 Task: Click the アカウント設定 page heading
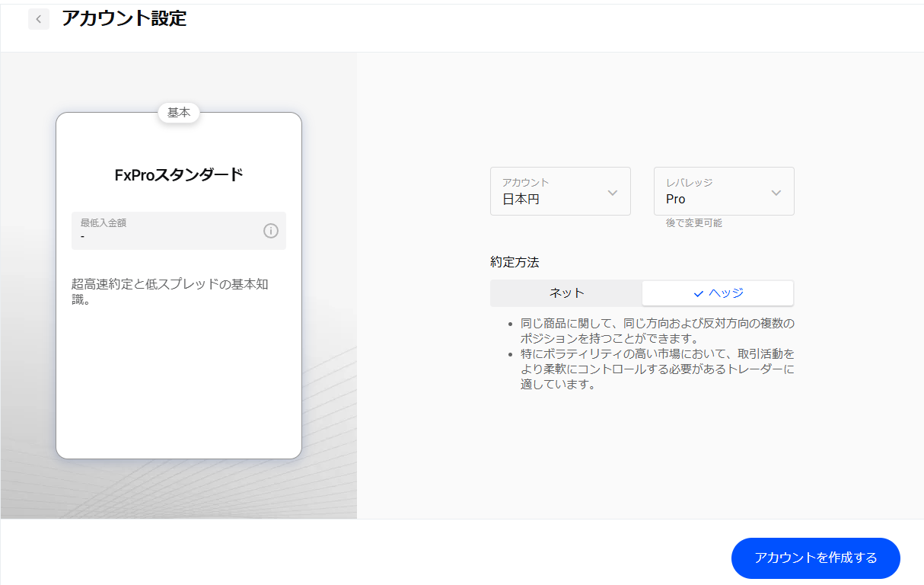pyautogui.click(x=124, y=19)
